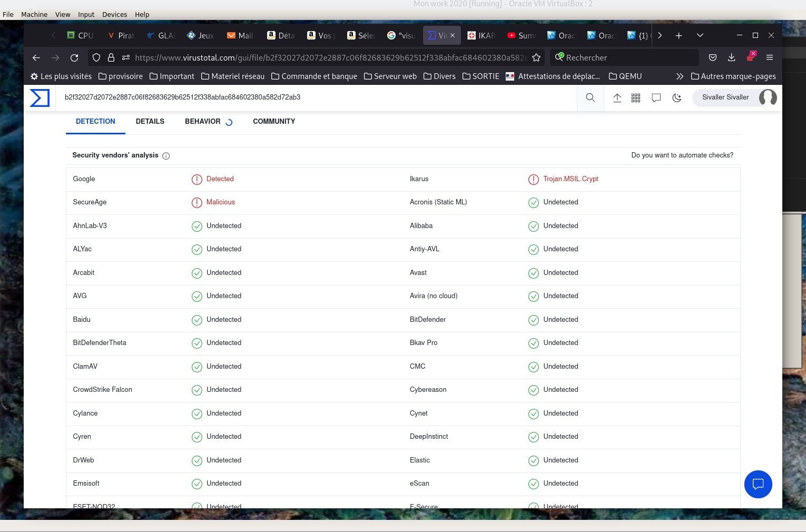This screenshot has height=532, width=806.
Task: Expand the list all tabs dropdown
Action: 700,35
